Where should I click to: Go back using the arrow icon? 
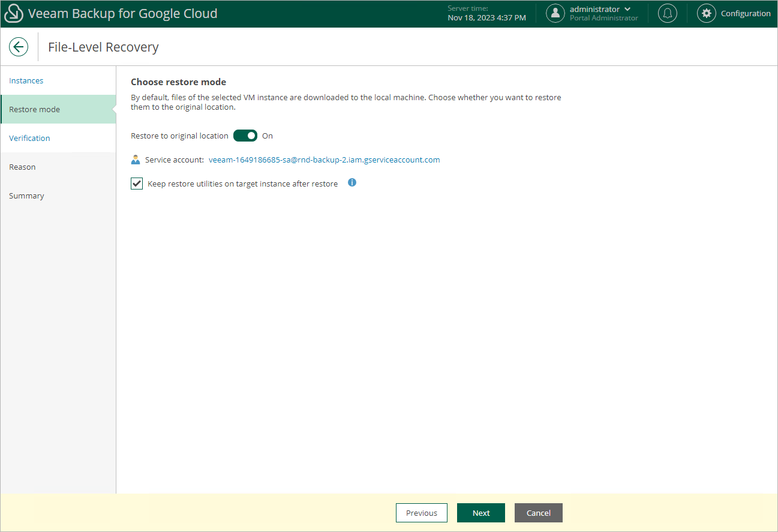(19, 47)
